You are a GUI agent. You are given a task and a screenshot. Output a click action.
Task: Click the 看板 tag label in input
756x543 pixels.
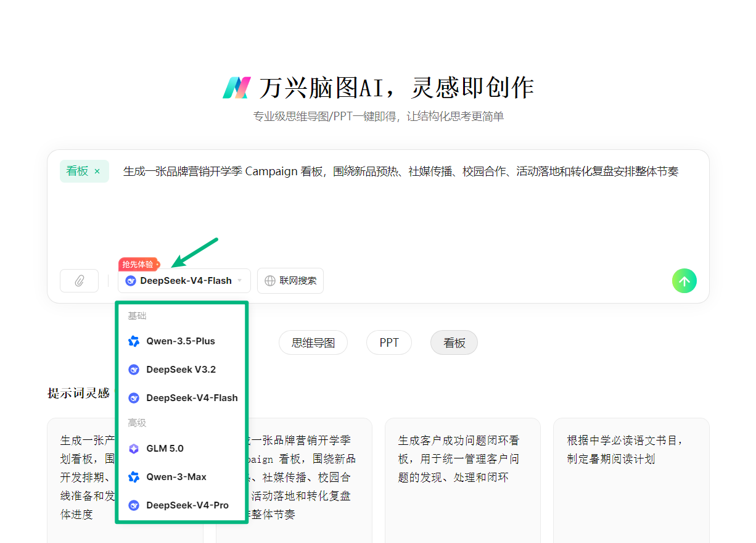coord(78,172)
